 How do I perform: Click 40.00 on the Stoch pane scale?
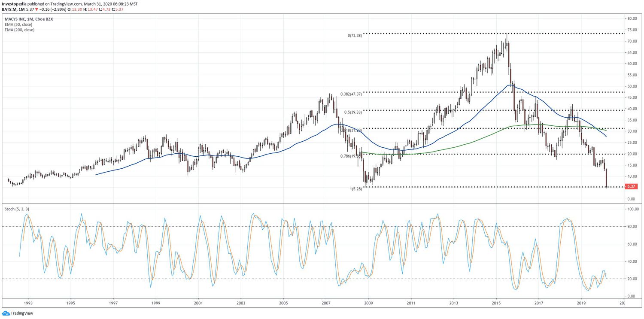(x=631, y=261)
